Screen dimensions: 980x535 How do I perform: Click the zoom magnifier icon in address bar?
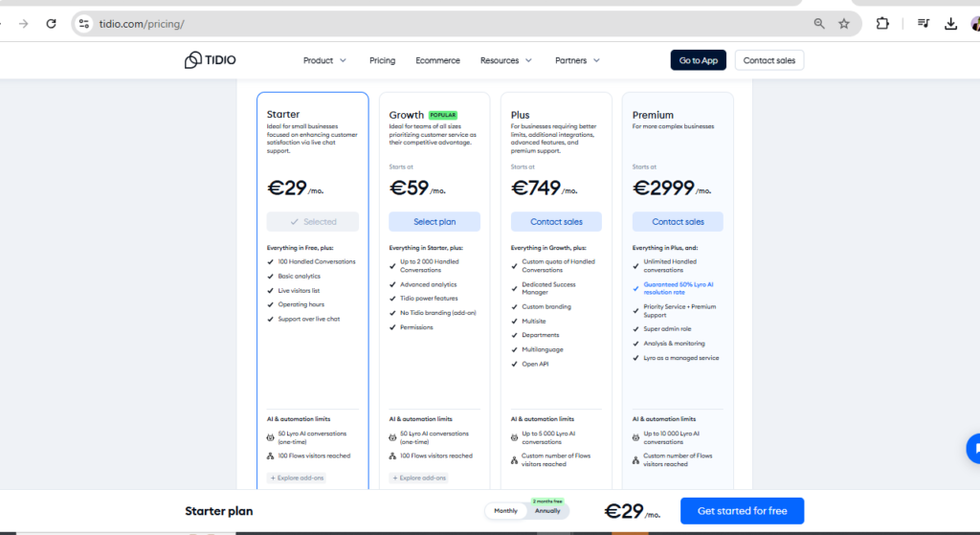click(819, 24)
